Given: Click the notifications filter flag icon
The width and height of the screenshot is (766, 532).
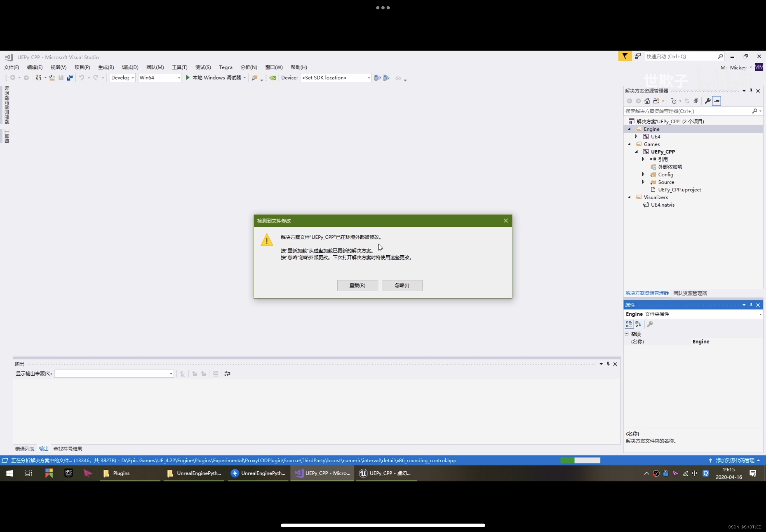Looking at the screenshot, I should point(624,56).
